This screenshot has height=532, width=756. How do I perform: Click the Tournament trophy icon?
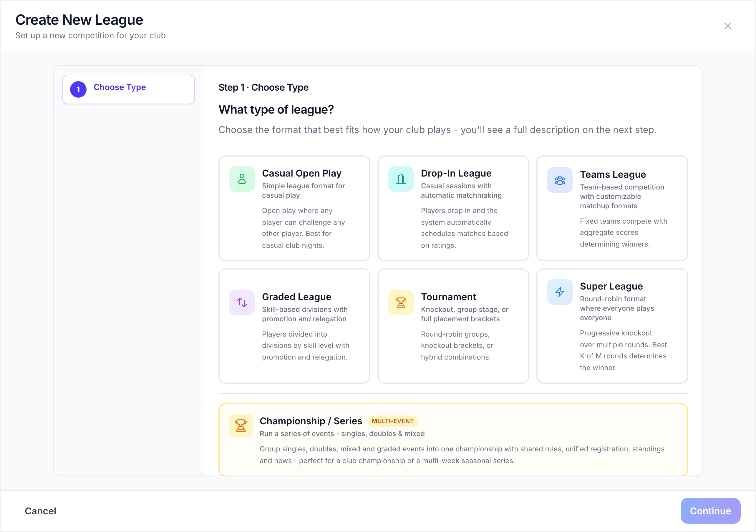[401, 302]
